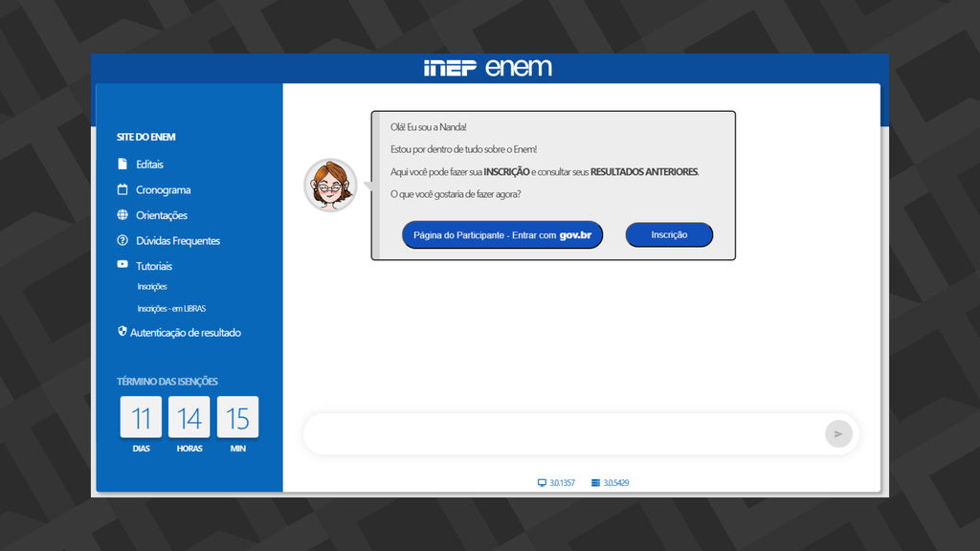
Task: Click the Inscrição button
Action: point(669,234)
